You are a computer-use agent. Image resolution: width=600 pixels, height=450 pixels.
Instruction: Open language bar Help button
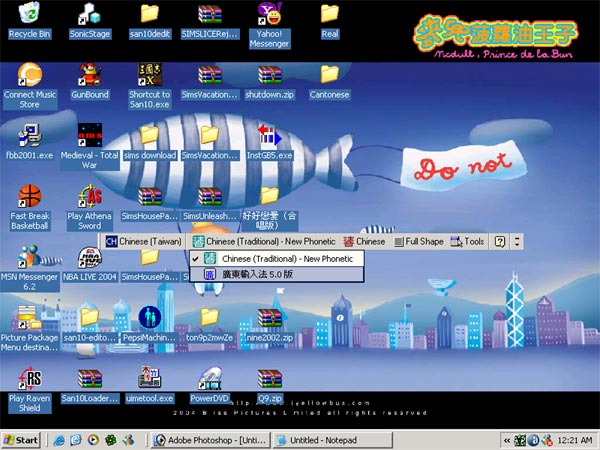[x=500, y=241]
